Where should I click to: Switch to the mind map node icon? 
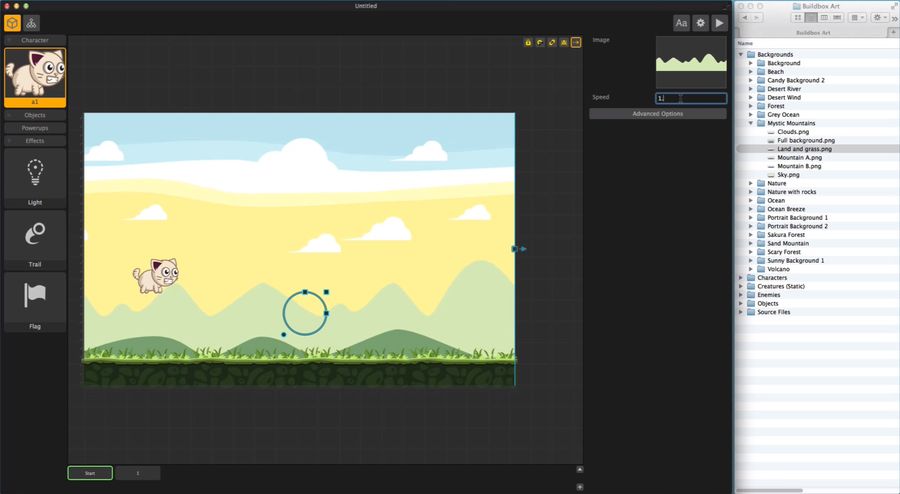point(32,23)
